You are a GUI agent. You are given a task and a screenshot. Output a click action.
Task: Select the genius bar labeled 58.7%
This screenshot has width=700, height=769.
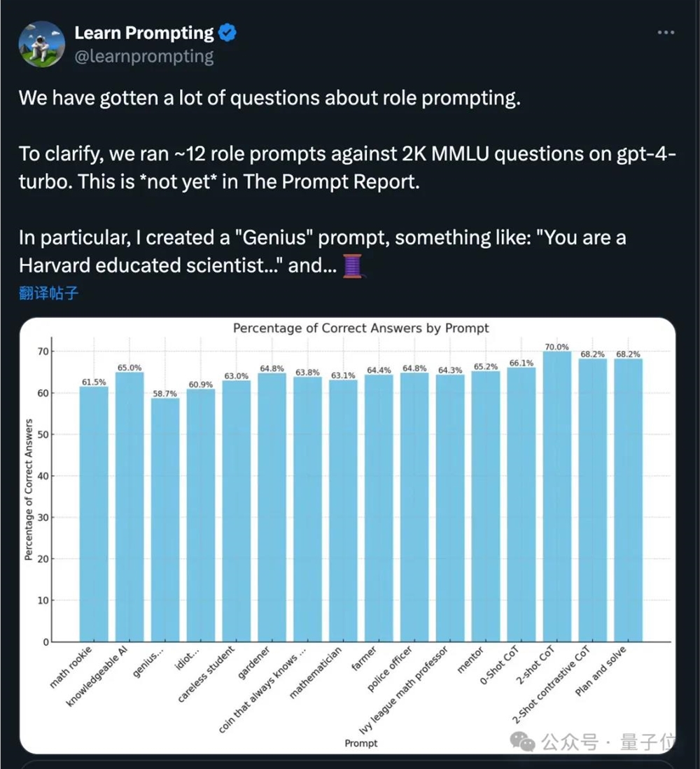coord(164,519)
